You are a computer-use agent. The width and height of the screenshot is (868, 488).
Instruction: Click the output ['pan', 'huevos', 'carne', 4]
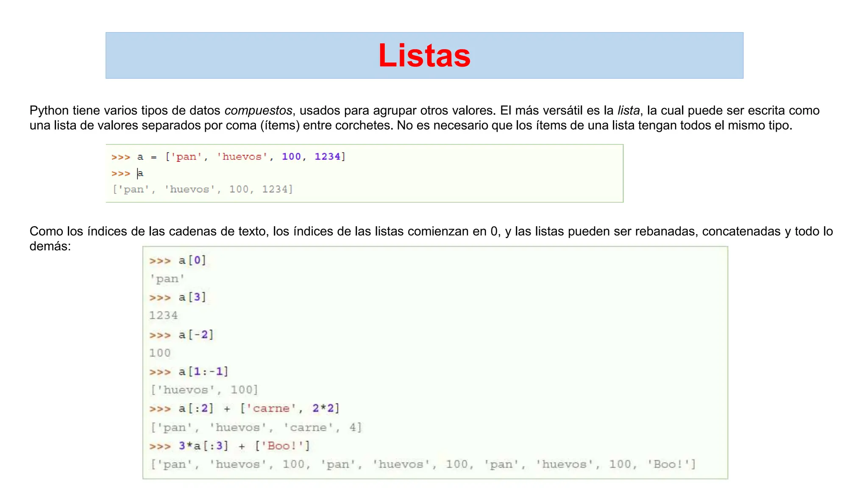256,427
